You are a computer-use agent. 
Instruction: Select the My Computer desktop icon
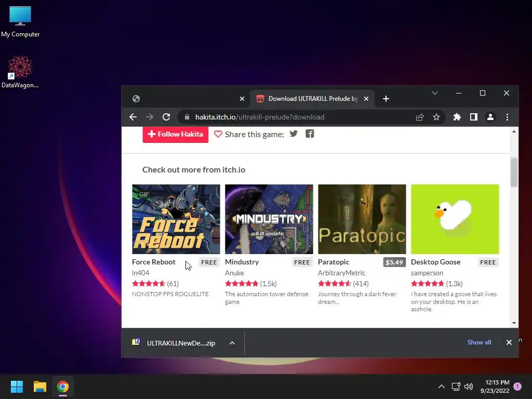pyautogui.click(x=20, y=21)
